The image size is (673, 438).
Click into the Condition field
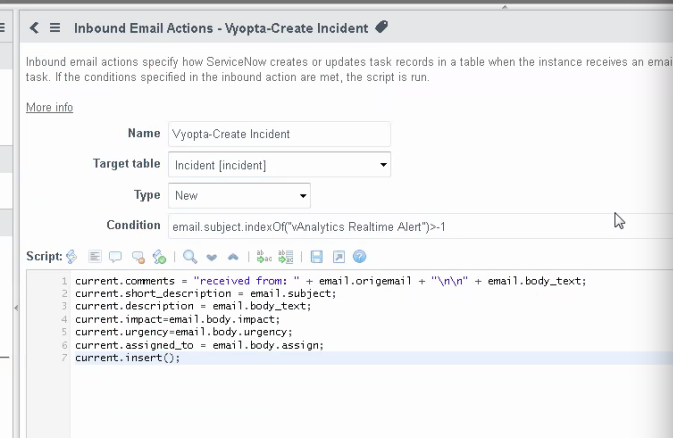point(421,226)
